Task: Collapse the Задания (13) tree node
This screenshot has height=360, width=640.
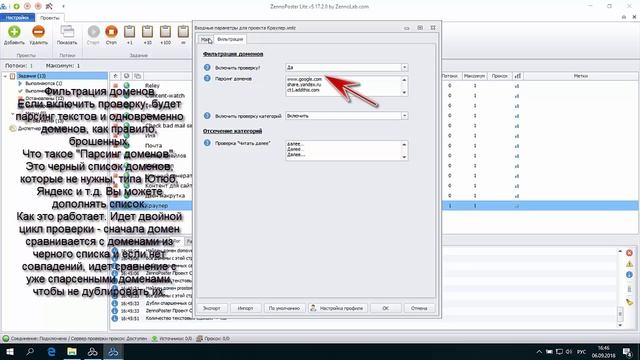Action: [5, 76]
